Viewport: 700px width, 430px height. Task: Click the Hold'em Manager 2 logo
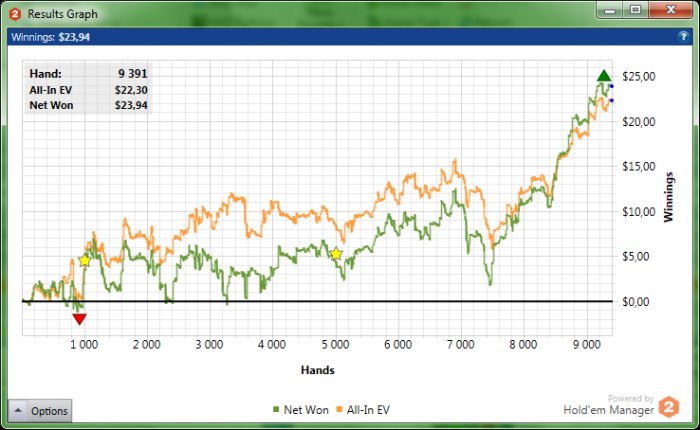(669, 407)
